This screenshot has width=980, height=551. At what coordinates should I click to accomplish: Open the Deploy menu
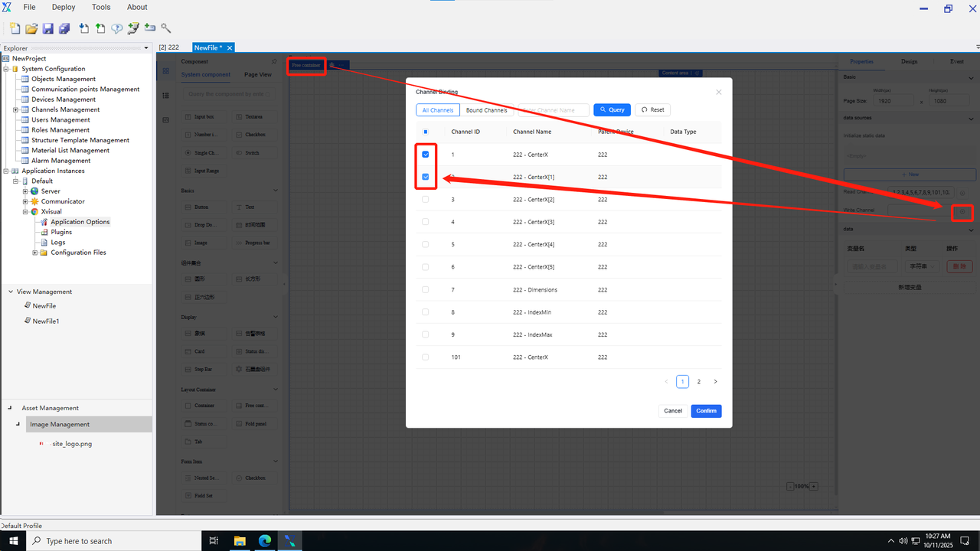[64, 7]
